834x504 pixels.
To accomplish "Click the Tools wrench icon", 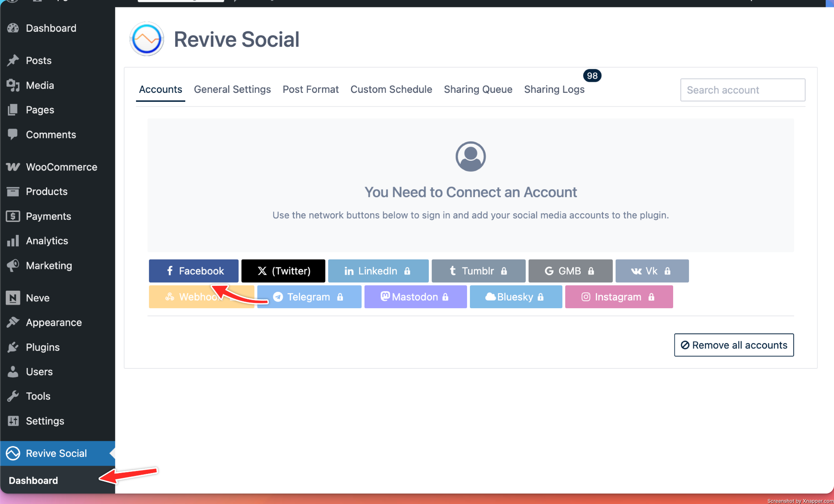I will pos(13,396).
